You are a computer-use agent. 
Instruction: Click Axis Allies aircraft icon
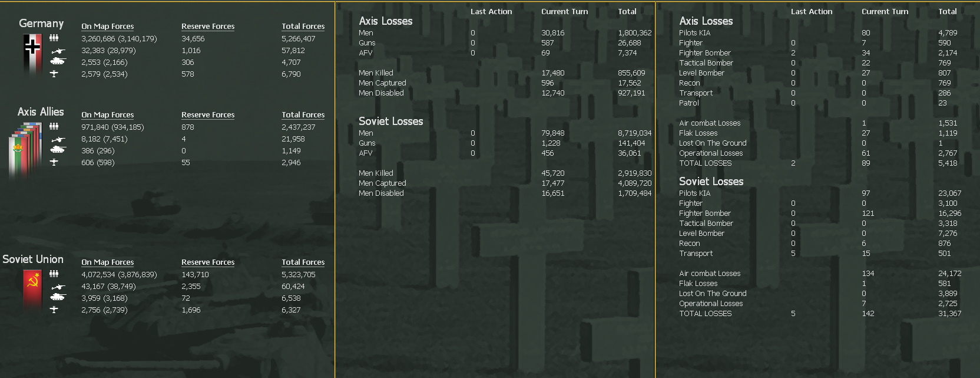(x=54, y=162)
